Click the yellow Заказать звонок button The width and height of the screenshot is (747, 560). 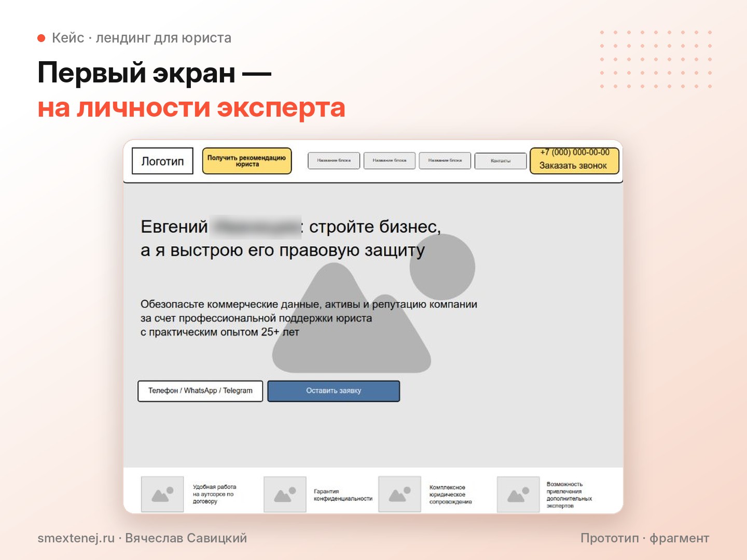coord(574,161)
